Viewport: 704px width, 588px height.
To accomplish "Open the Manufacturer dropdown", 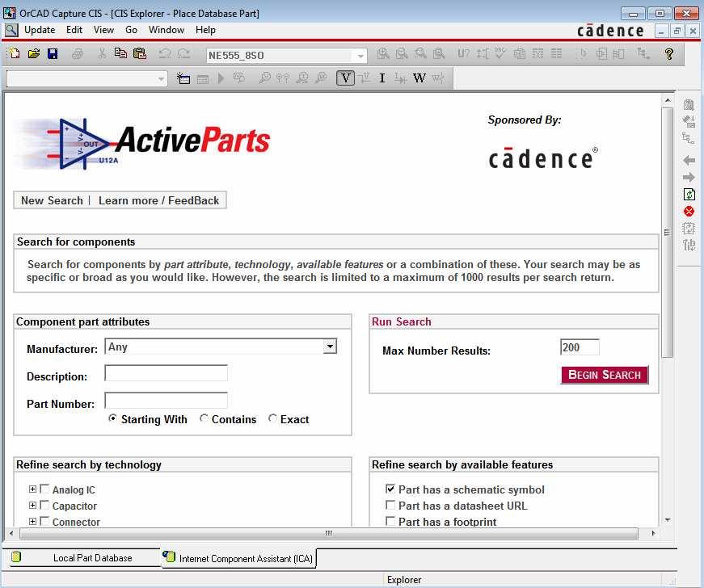I will click(330, 346).
